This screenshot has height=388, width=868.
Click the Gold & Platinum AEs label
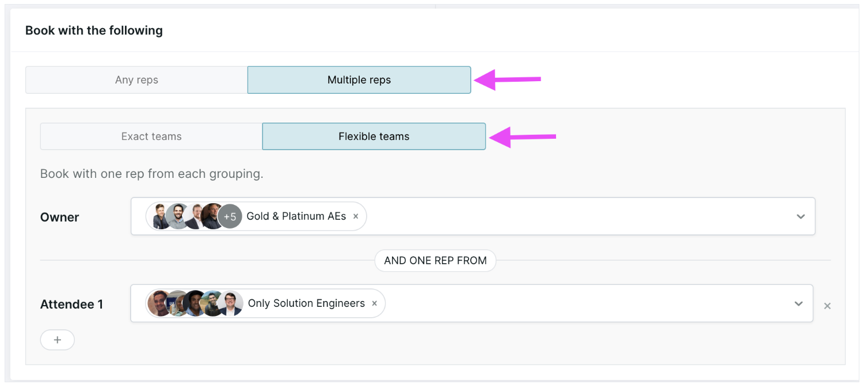pos(296,216)
